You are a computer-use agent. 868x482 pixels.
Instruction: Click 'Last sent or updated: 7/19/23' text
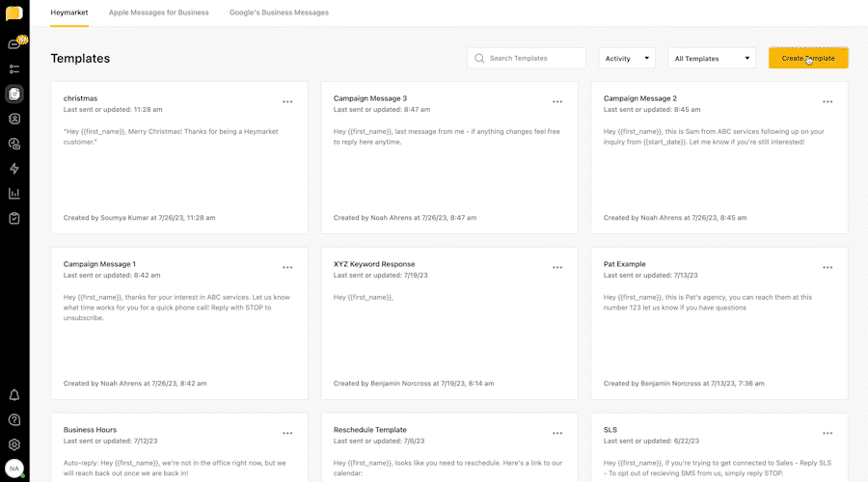click(380, 275)
